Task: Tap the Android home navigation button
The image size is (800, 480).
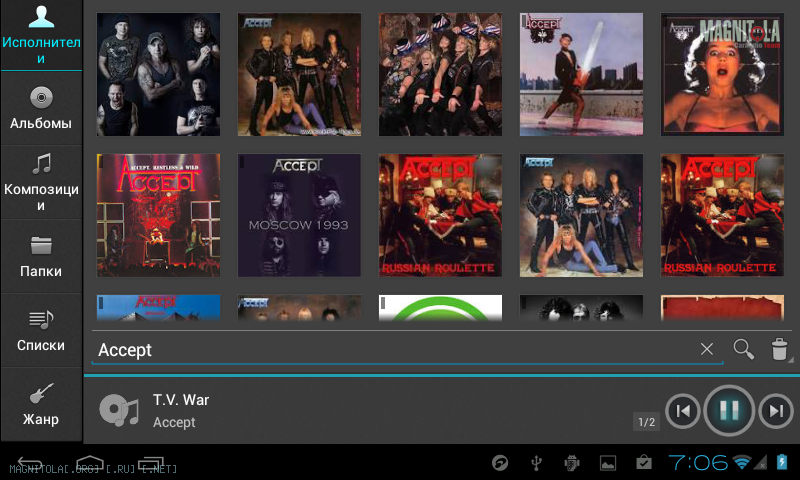Action: (90, 463)
